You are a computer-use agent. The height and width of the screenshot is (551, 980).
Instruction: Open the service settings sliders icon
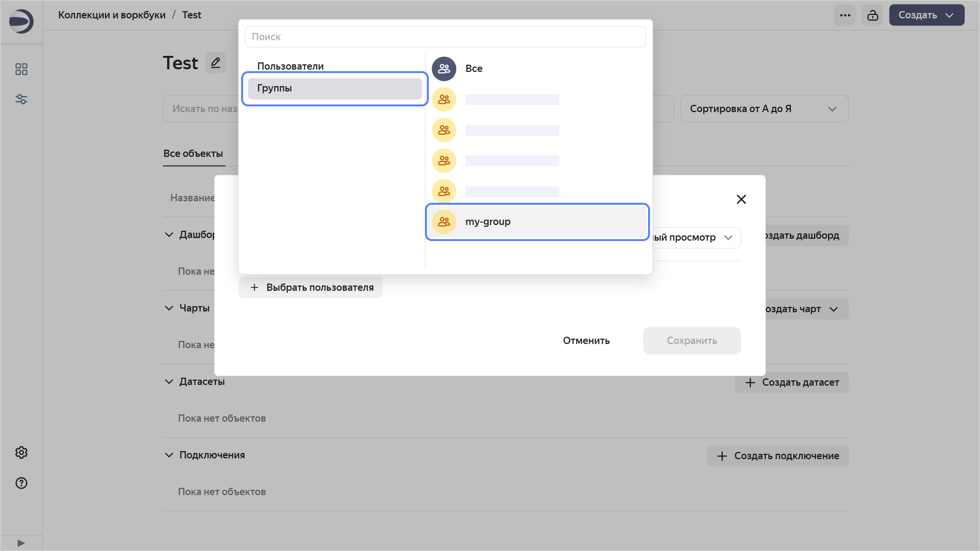point(21,99)
